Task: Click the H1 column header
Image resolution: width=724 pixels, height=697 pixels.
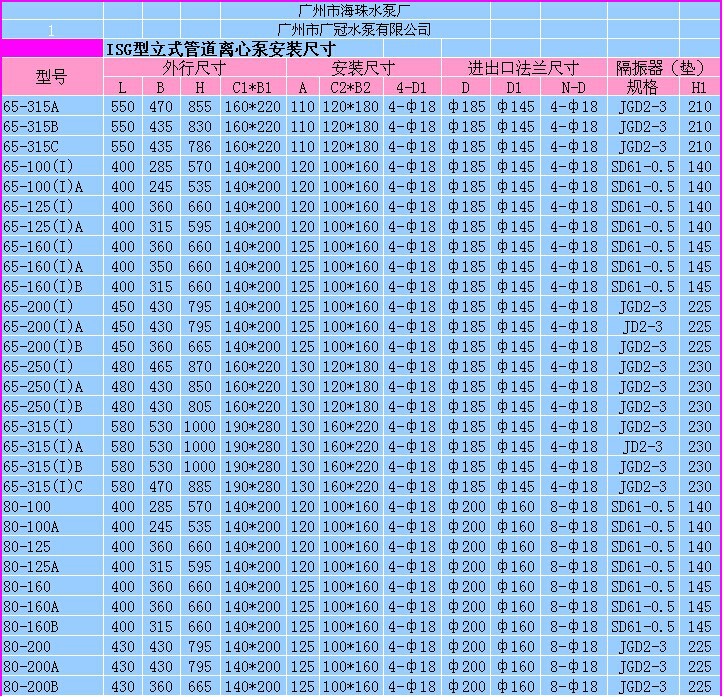Action: click(699, 87)
